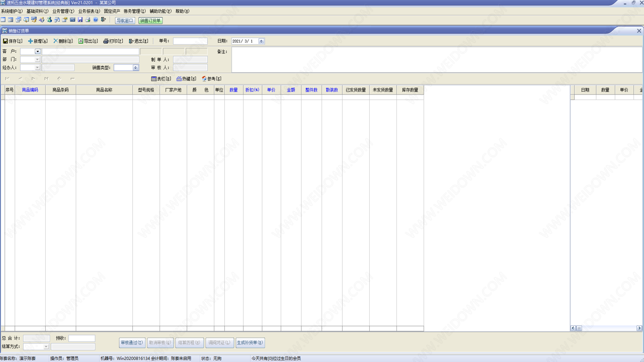Screen dimensions: 644x362
Task: Add a new order with 新增[A]
Action: (38, 41)
